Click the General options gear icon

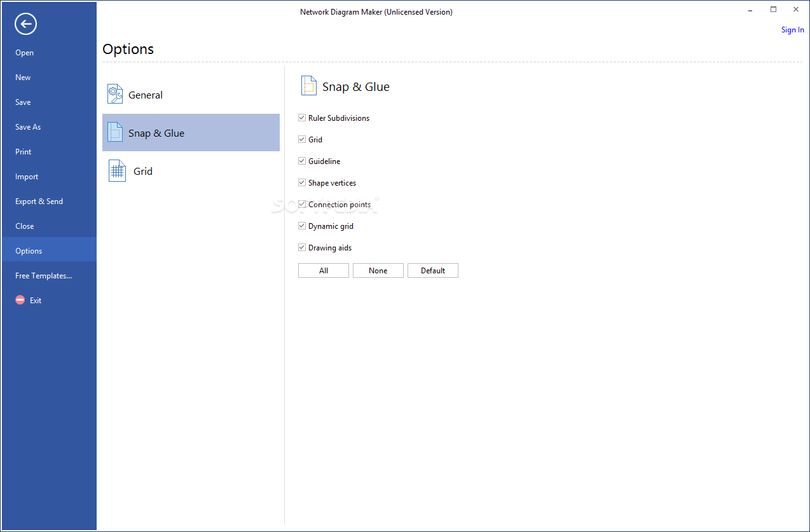[116, 95]
